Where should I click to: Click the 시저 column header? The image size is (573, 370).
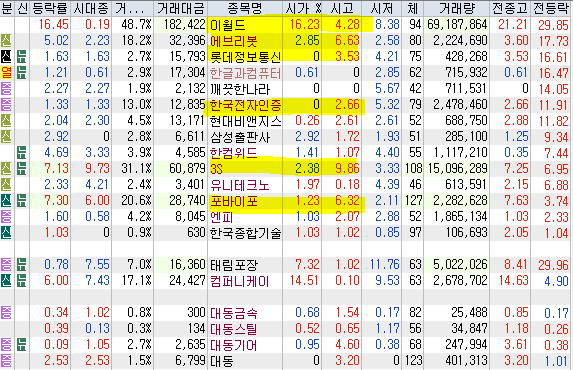pyautogui.click(x=382, y=8)
